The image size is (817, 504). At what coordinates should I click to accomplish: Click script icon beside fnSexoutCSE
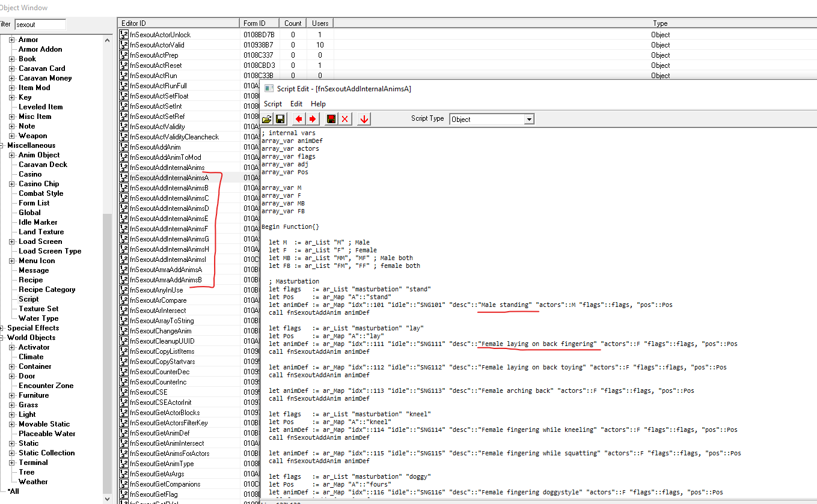(124, 392)
